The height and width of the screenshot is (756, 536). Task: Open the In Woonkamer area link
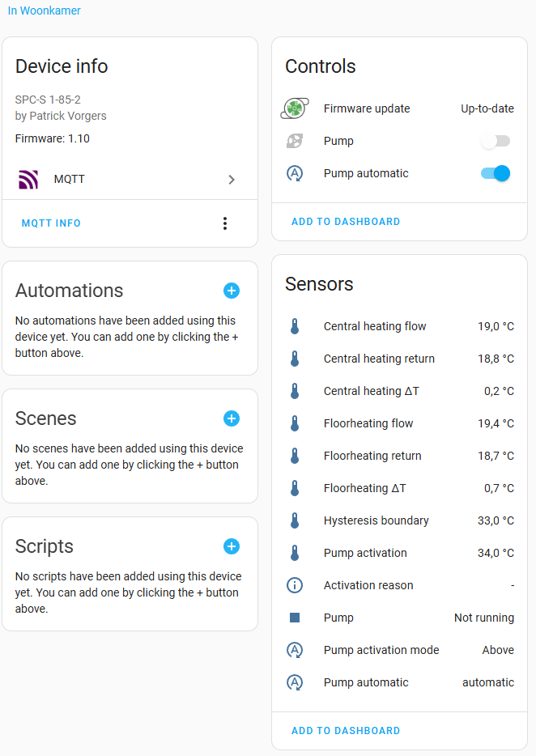[x=44, y=11]
